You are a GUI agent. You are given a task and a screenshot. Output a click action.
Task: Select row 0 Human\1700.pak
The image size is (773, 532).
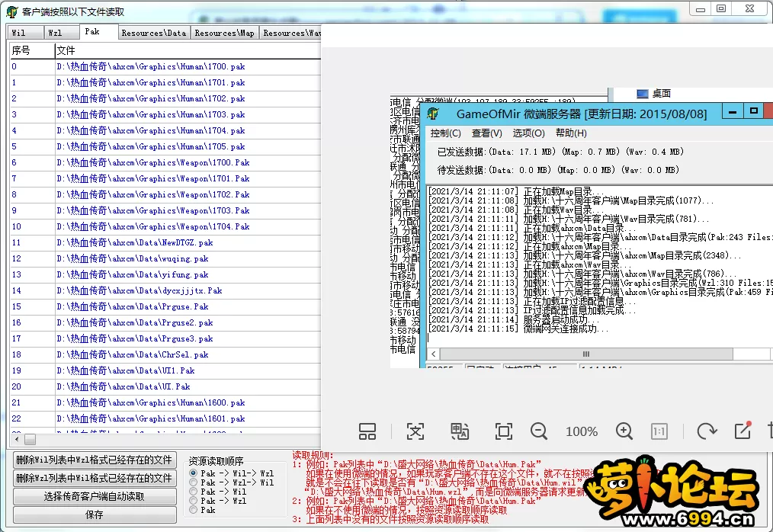(x=165, y=66)
